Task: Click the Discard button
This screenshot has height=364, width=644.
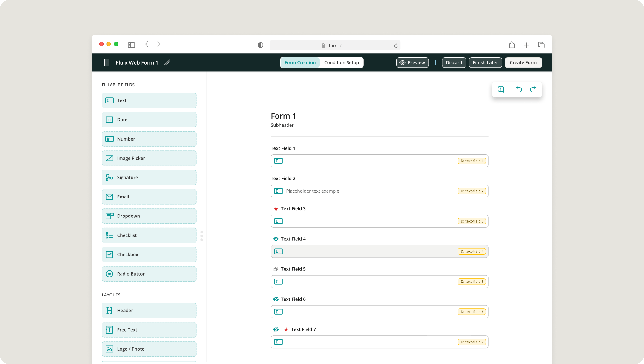Action: tap(454, 63)
